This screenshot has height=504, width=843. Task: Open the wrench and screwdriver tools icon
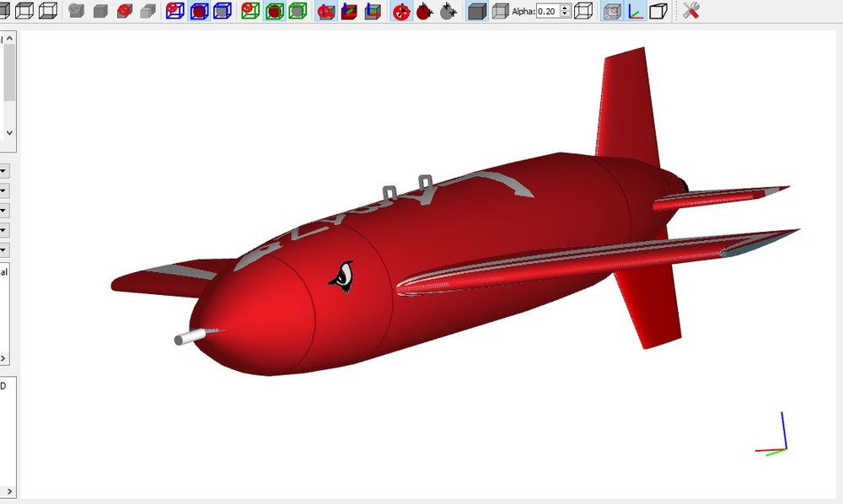[691, 11]
